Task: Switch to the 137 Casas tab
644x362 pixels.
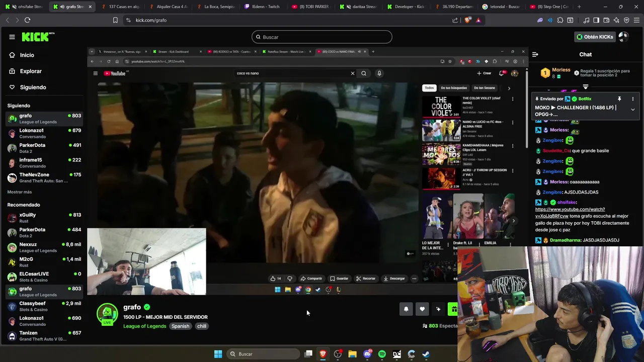Action: [119, 7]
